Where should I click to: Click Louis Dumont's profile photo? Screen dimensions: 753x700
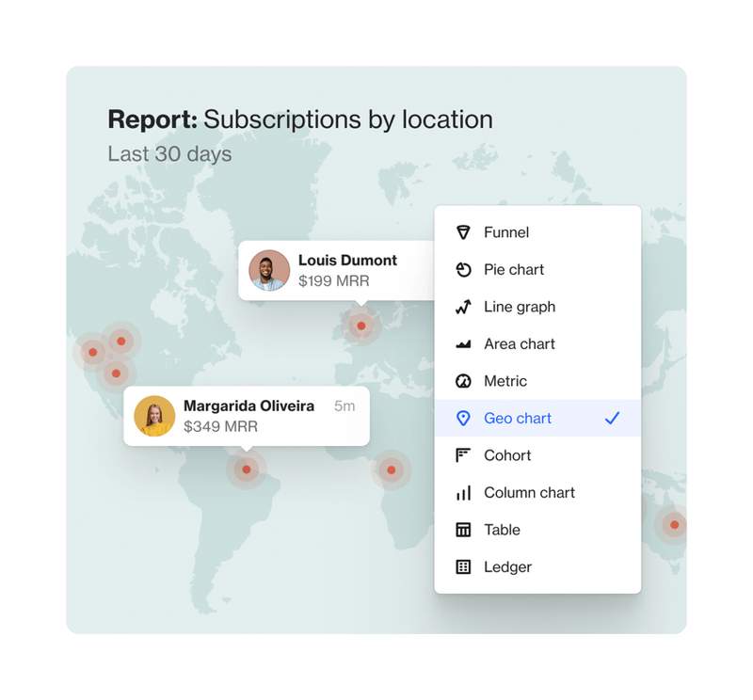[269, 271]
